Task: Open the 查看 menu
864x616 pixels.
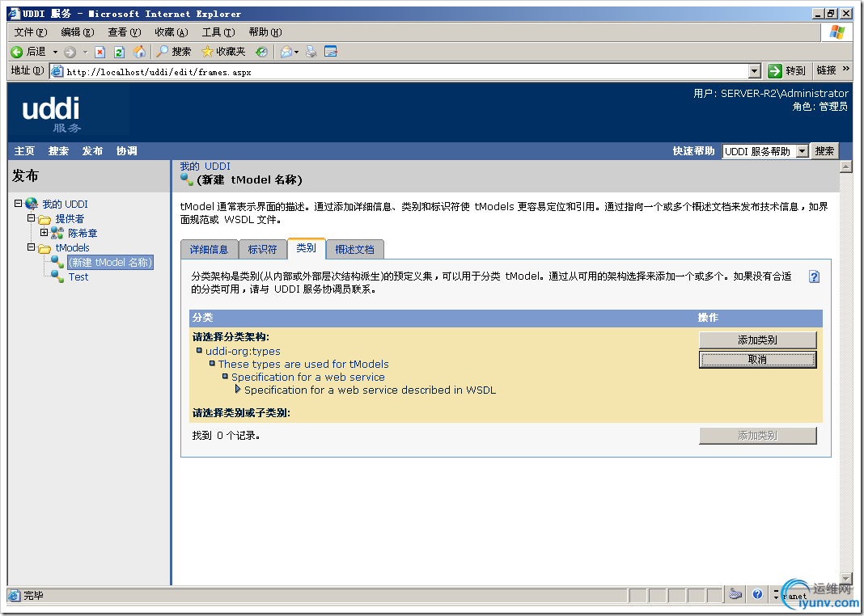Action: click(124, 32)
